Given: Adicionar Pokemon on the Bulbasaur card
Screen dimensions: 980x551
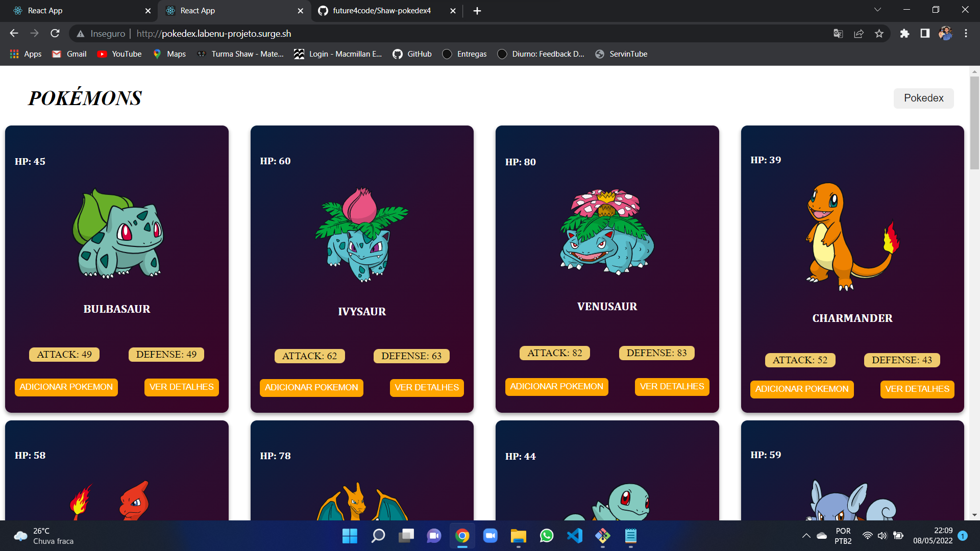Looking at the screenshot, I should pos(66,387).
